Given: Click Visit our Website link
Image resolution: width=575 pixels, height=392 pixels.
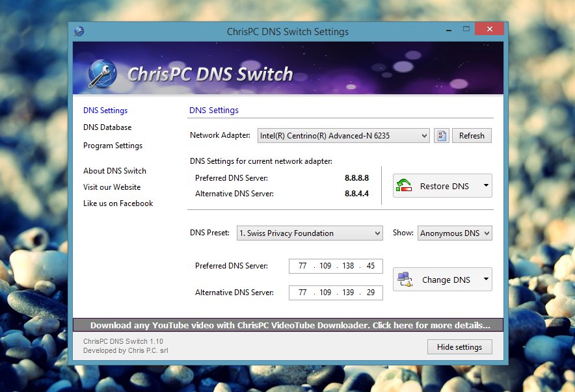Looking at the screenshot, I should click(112, 187).
